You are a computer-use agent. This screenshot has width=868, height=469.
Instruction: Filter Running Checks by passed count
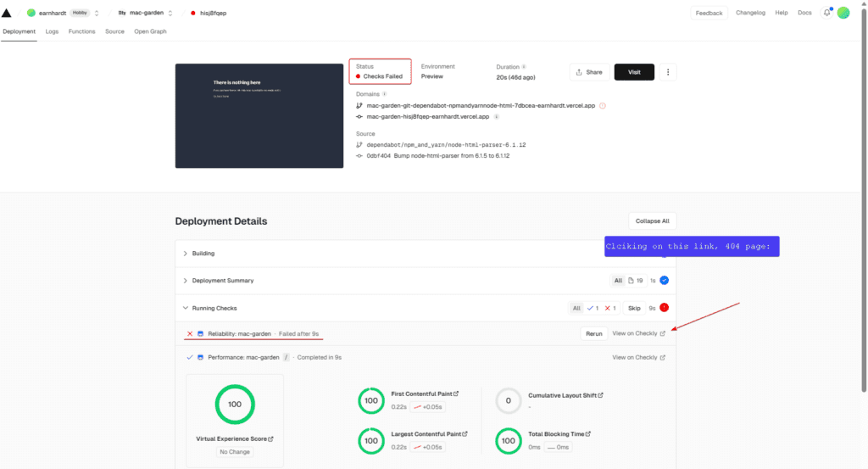pos(593,309)
